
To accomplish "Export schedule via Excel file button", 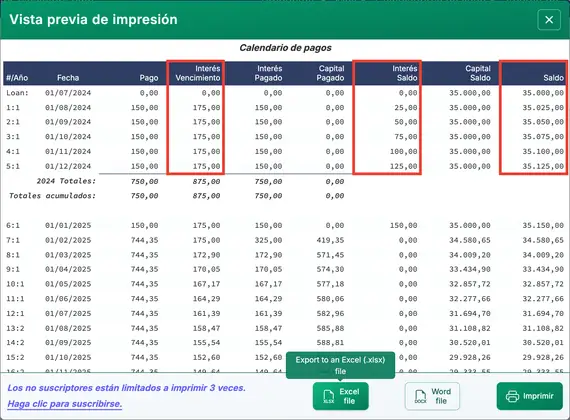I will click(341, 396).
